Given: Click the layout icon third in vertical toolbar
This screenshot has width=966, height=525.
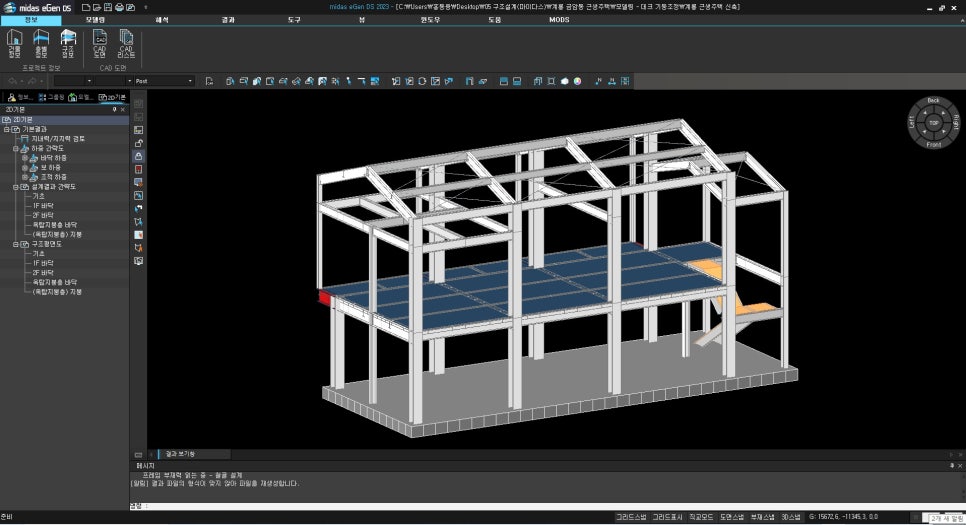Looking at the screenshot, I should [139, 130].
